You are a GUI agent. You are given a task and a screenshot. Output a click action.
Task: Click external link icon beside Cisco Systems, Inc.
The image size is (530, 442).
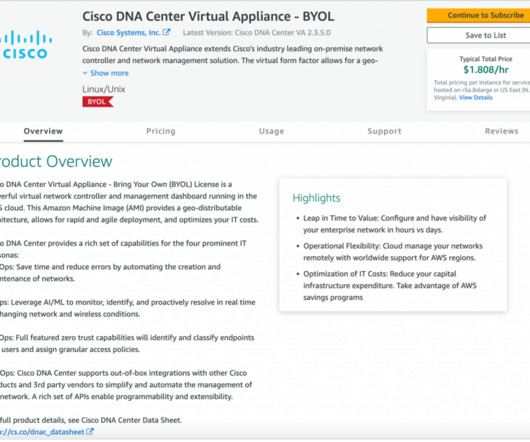166,32
